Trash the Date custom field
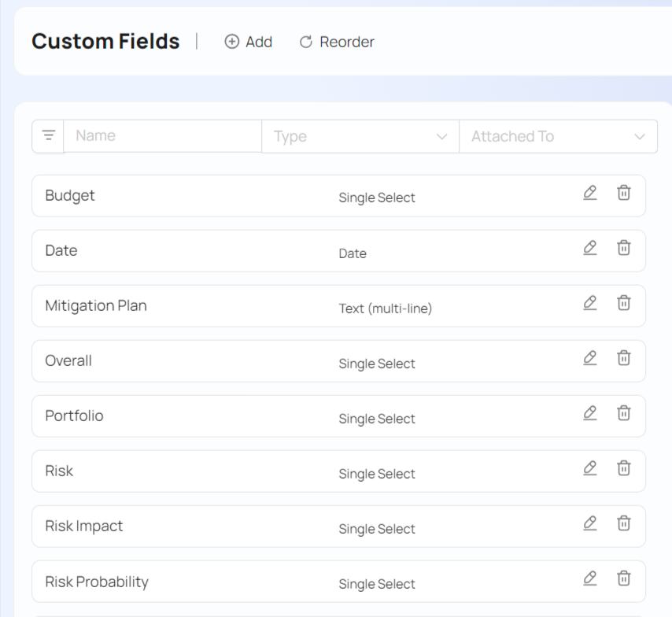 pos(623,248)
